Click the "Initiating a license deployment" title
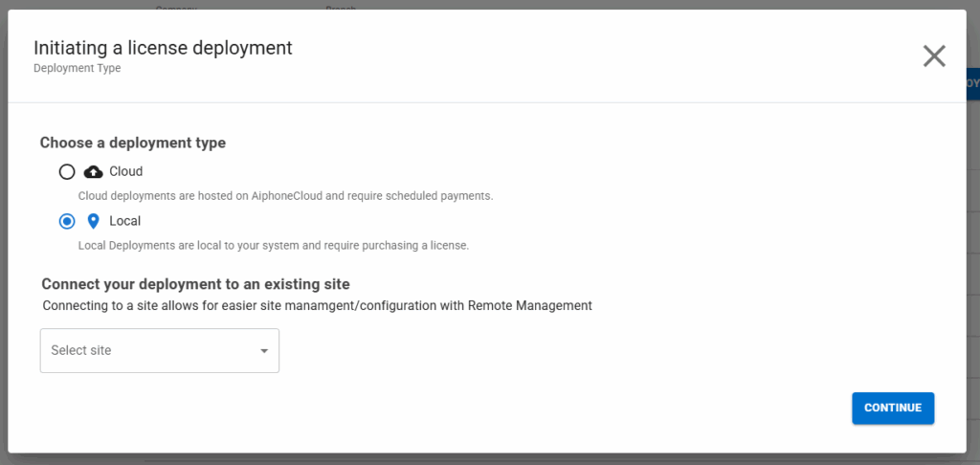Image resolution: width=980 pixels, height=465 pixels. pyautogui.click(x=163, y=48)
